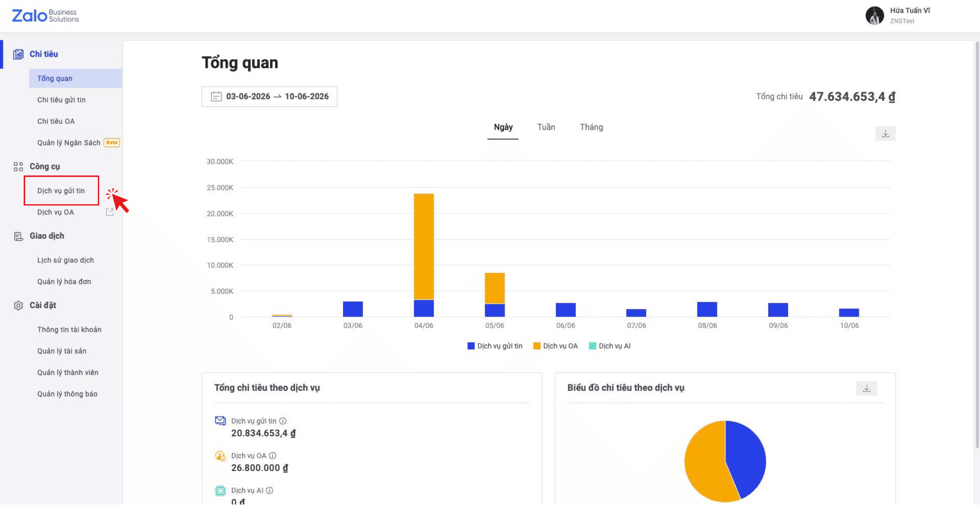Image resolution: width=980 pixels, height=505 pixels.
Task: Switch chart to the Tháng tab
Action: click(x=591, y=127)
